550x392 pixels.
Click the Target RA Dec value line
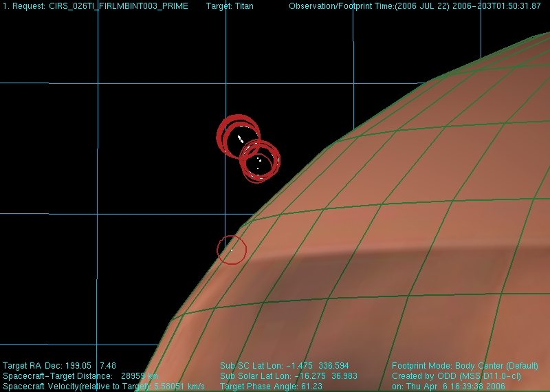point(59,366)
